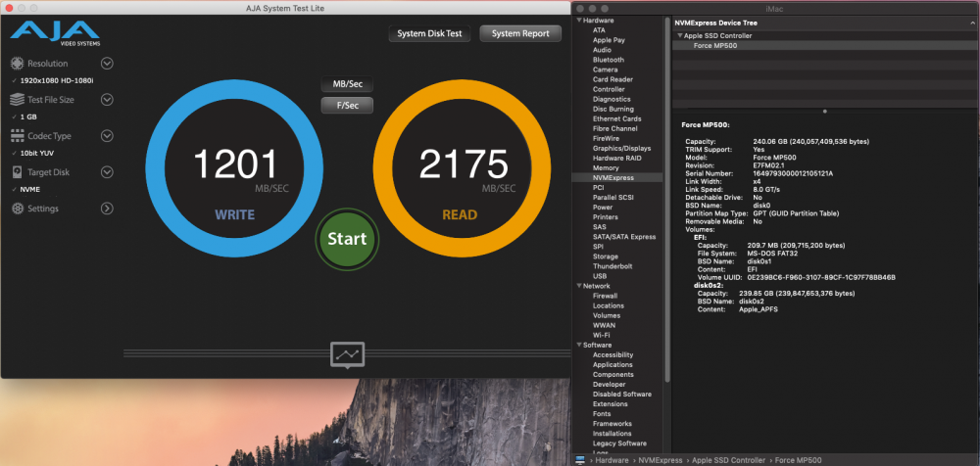Image resolution: width=980 pixels, height=466 pixels.
Task: Click the Codec Type film icon
Action: tap(18, 136)
